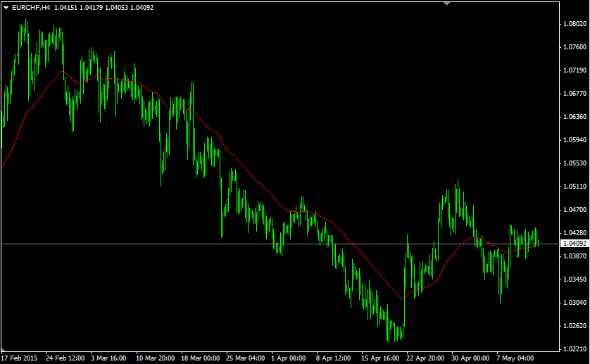Click the 1 Apr 08:00 time label
Viewport: 590px width, 364px height.
289,358
